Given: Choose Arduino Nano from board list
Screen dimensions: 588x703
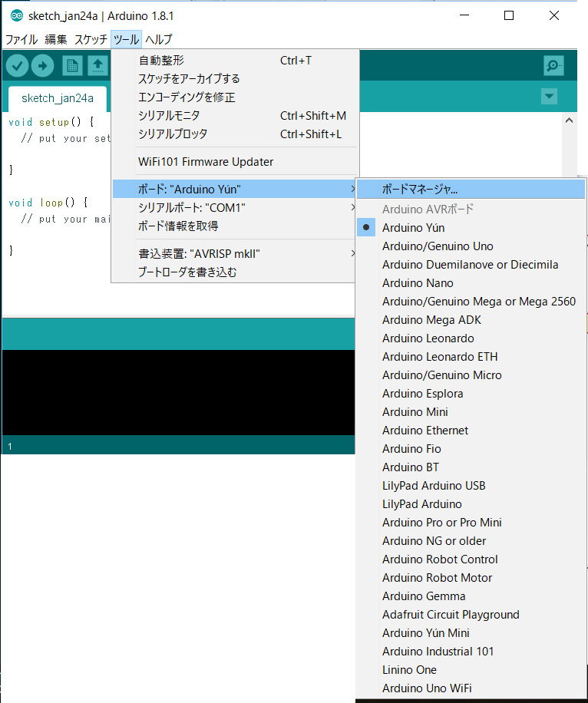Looking at the screenshot, I should click(x=418, y=283).
